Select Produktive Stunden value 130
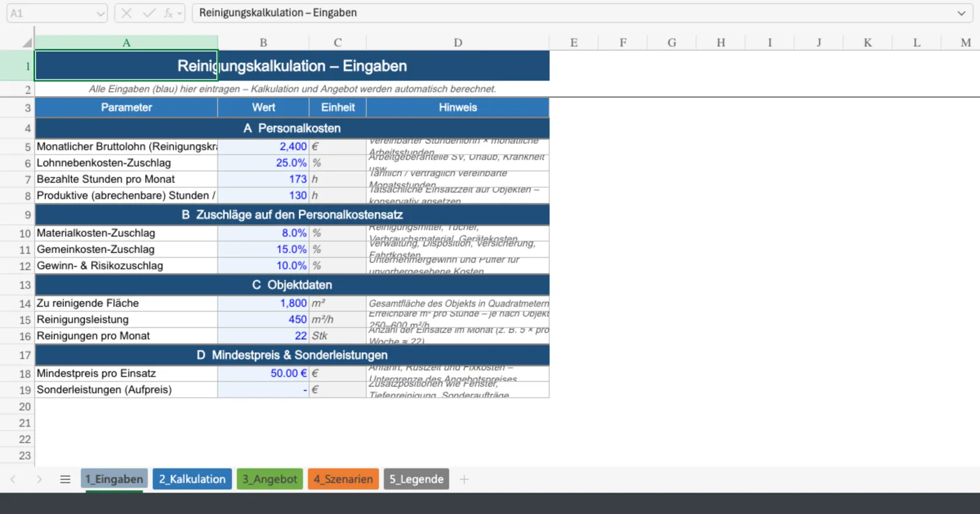Image resolution: width=980 pixels, height=514 pixels. 263,195
